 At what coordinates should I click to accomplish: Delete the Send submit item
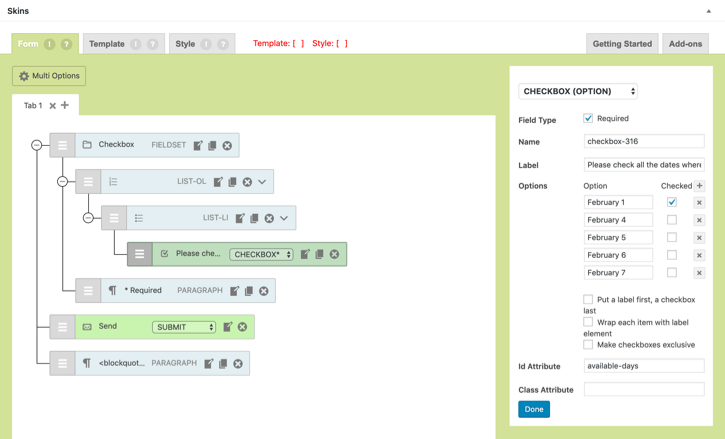[242, 327]
